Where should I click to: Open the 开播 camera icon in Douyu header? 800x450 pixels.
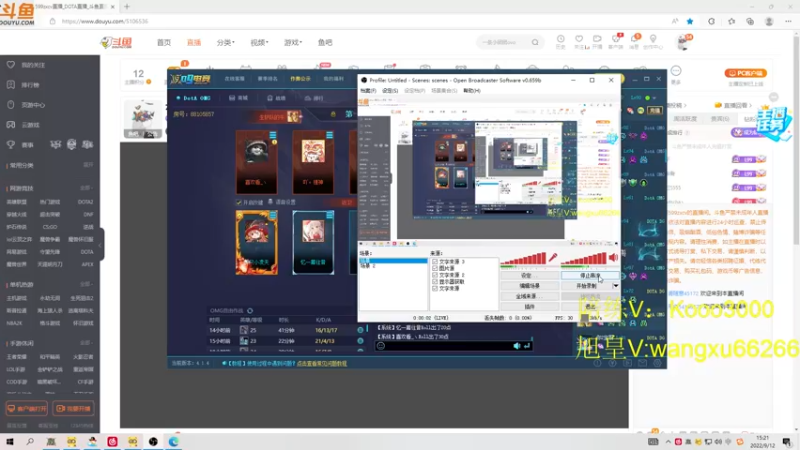[597, 39]
